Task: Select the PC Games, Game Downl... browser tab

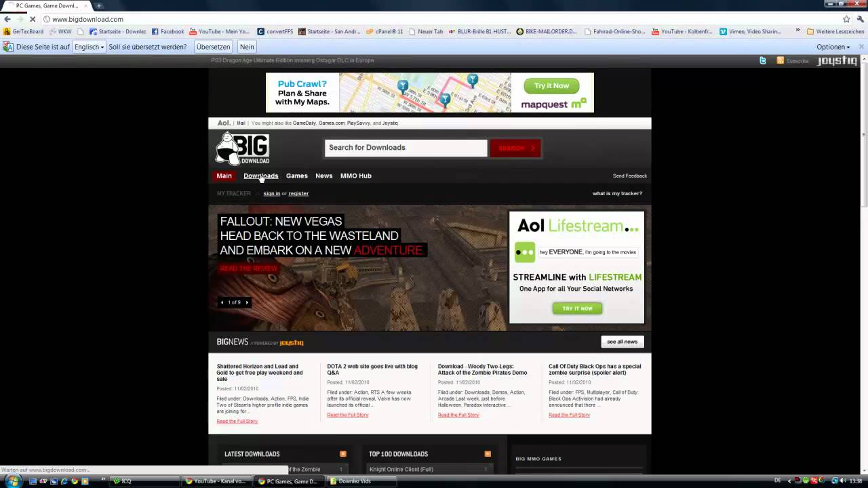Action: (x=46, y=5)
